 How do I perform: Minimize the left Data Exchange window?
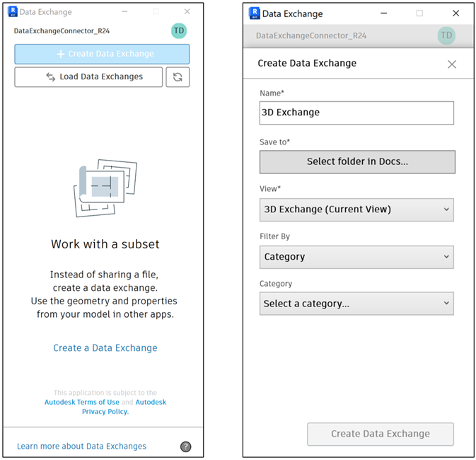124,11
